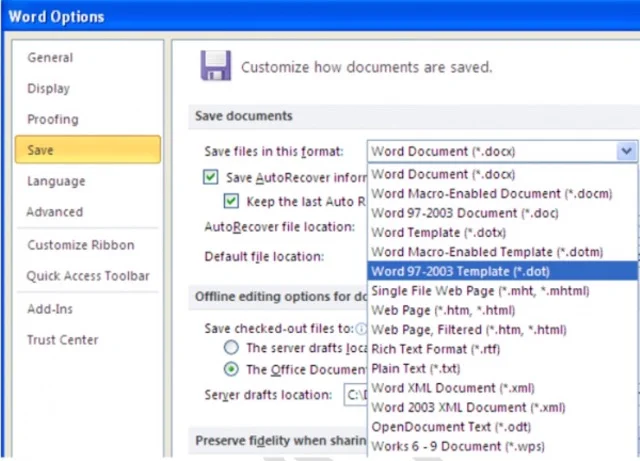The width and height of the screenshot is (640, 461).
Task: Toggle Save AutoRecover information checkbox
Action: click(211, 178)
